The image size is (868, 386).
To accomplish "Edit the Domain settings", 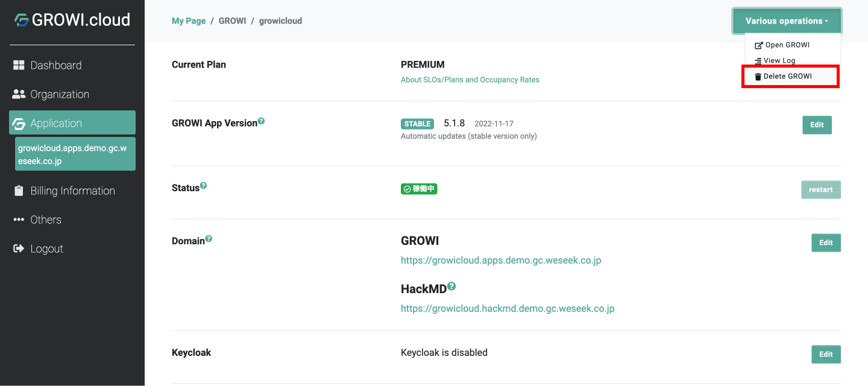I will (826, 242).
